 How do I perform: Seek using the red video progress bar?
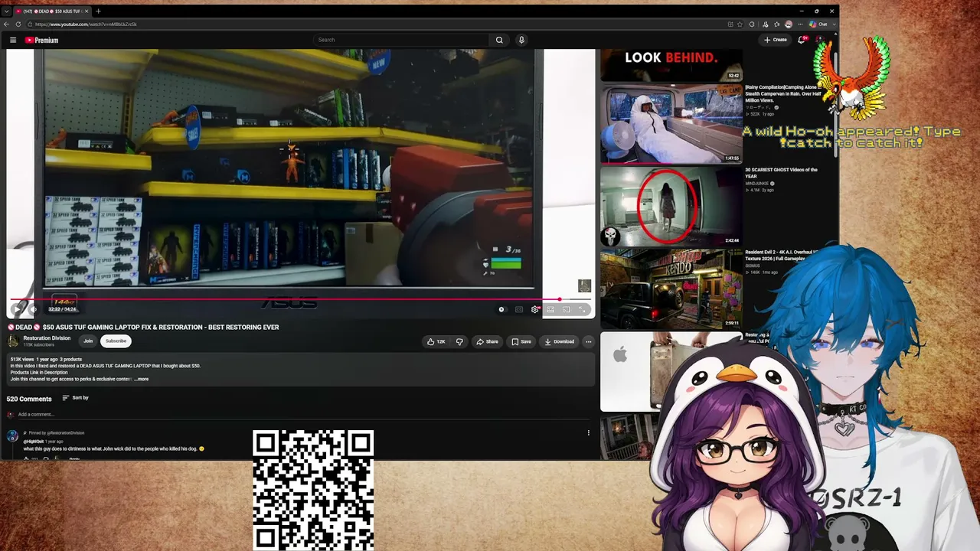coord(300,299)
